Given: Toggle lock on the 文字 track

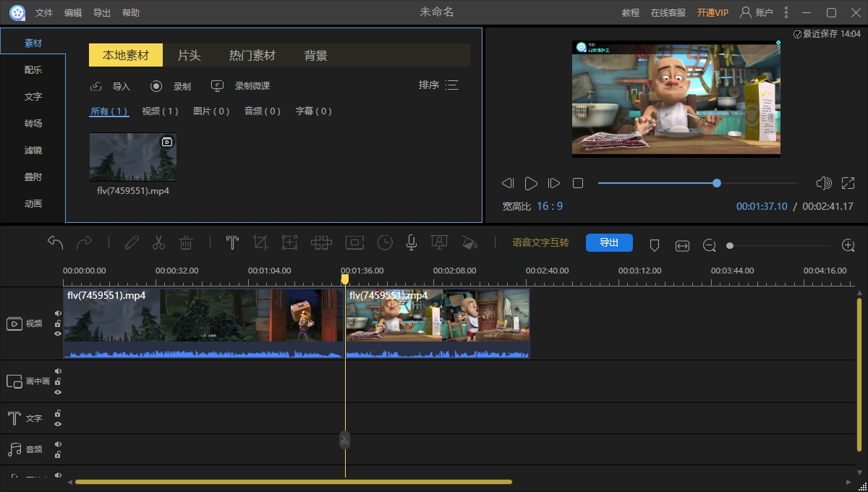Looking at the screenshot, I should pyautogui.click(x=58, y=414).
